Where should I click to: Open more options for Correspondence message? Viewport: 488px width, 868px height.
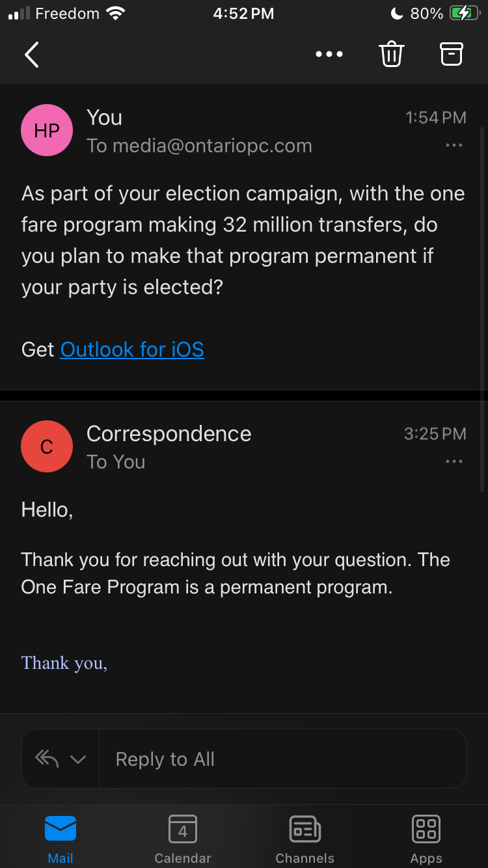click(454, 462)
